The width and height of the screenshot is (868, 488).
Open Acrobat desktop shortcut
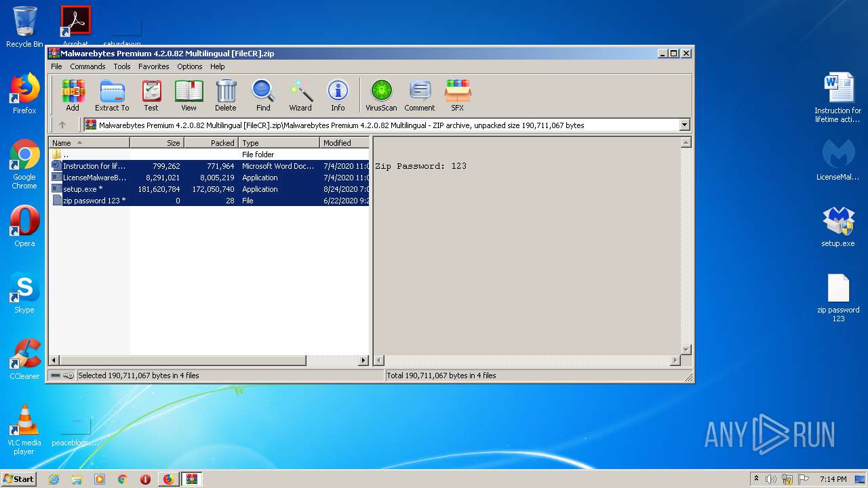[x=75, y=26]
